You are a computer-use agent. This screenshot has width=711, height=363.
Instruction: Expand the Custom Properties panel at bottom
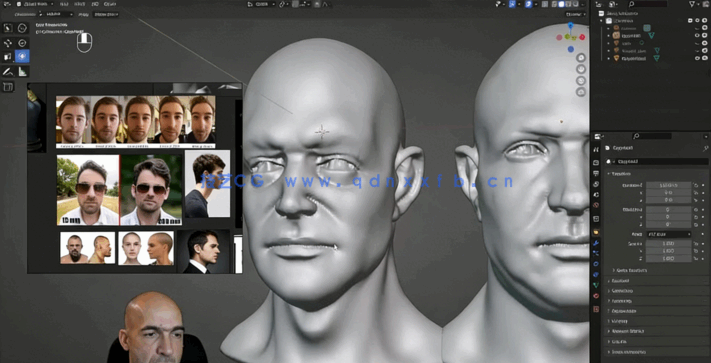coord(657,352)
